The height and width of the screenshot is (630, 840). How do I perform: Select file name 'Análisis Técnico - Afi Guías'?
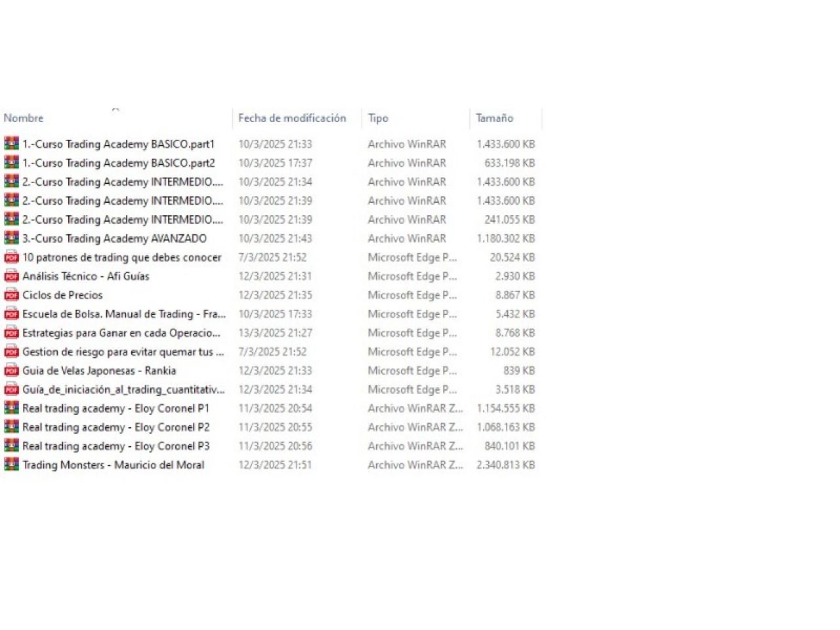click(x=86, y=276)
